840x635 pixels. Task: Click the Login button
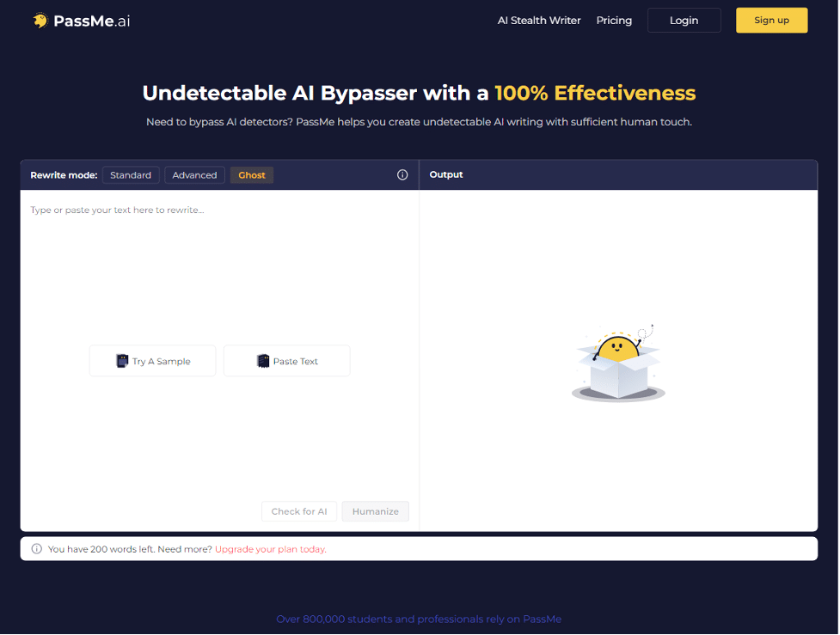[684, 20]
